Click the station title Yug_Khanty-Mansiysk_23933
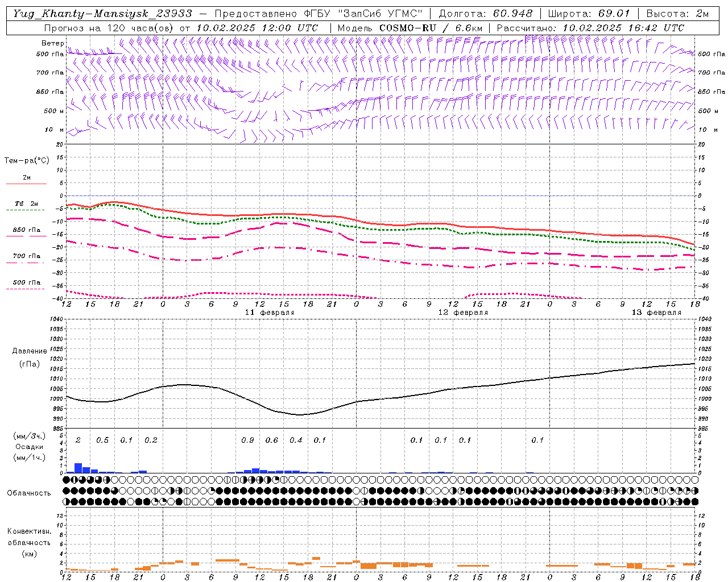The image size is (728, 582). coord(102,14)
